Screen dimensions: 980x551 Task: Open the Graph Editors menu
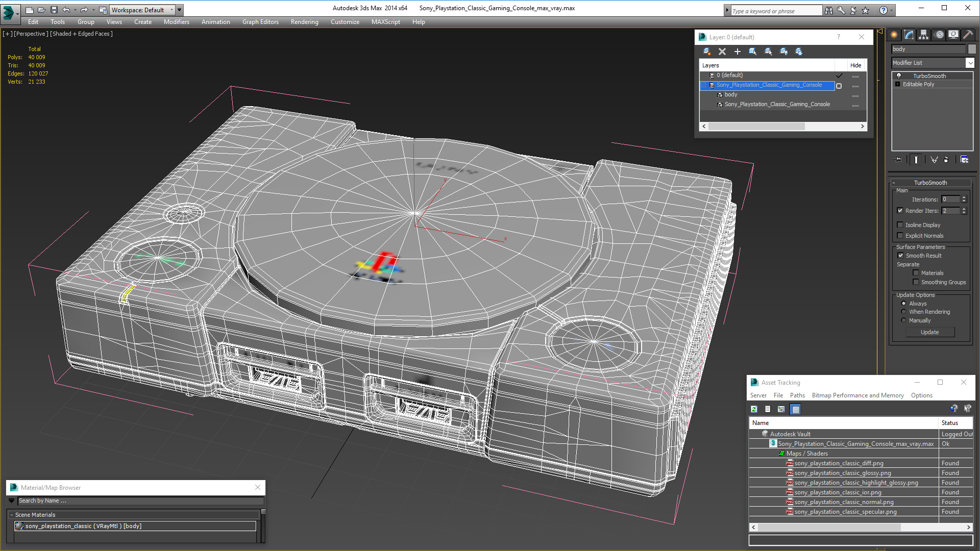pyautogui.click(x=260, y=22)
